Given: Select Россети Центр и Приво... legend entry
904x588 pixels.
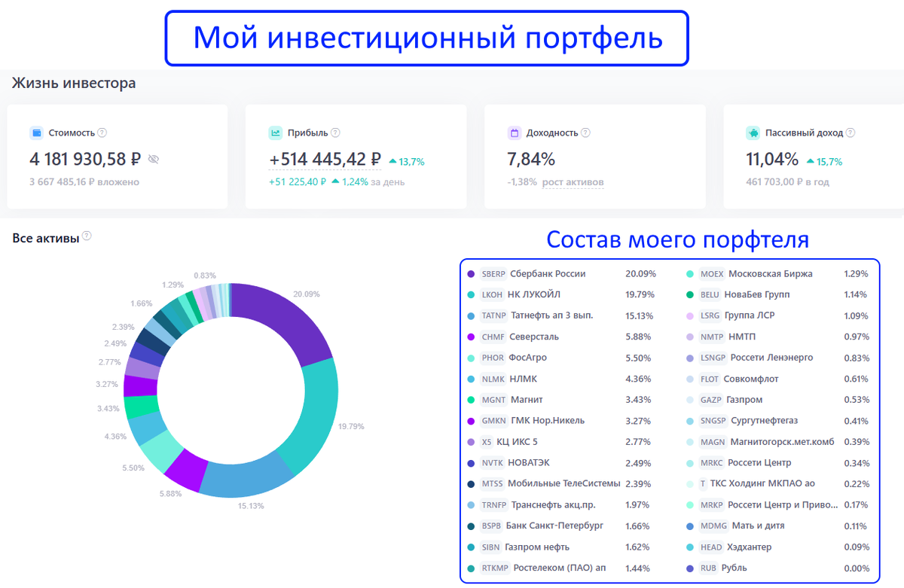Looking at the screenshot, I should [779, 505].
